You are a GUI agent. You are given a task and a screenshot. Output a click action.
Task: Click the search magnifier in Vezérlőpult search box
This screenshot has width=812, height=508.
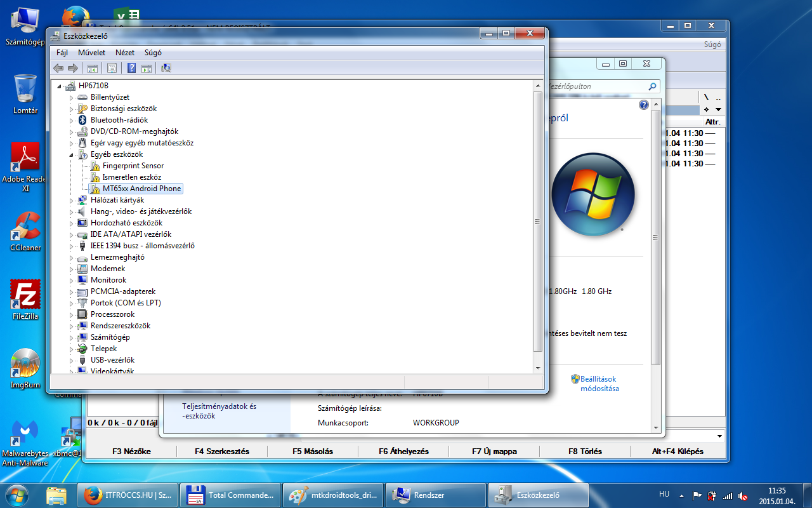(652, 86)
